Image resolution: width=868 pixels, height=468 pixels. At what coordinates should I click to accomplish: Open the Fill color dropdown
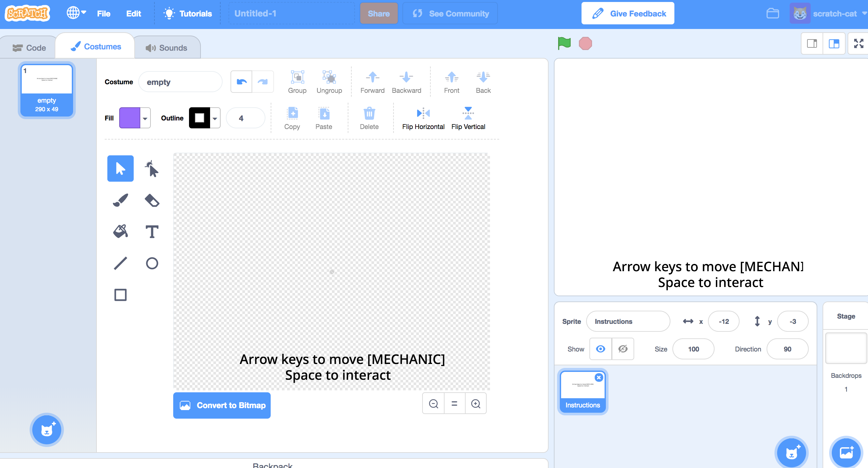145,118
